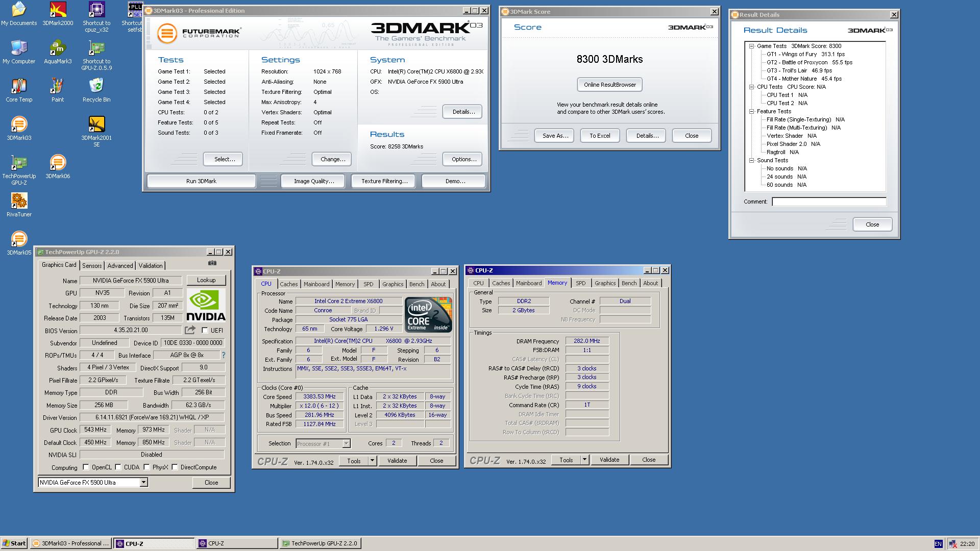Click the Comment input field
The image size is (980, 551).
[x=829, y=202]
